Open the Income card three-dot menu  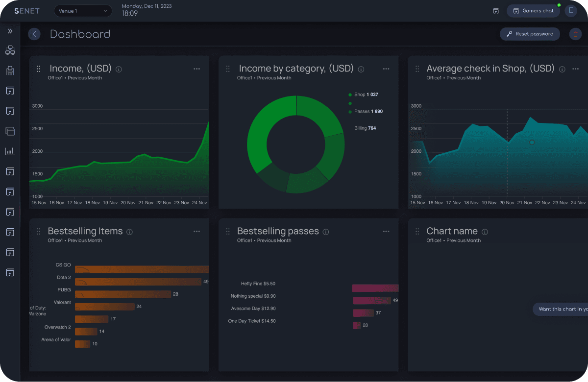(x=196, y=69)
